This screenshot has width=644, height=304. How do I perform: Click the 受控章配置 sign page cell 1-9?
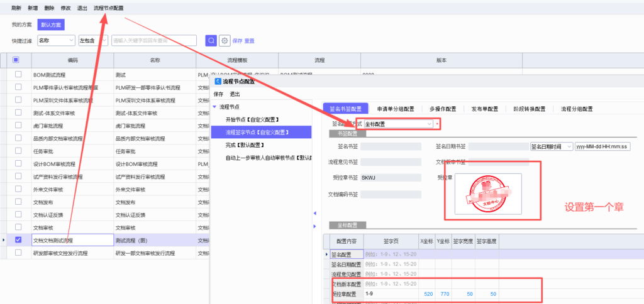pyautogui.click(x=390, y=294)
